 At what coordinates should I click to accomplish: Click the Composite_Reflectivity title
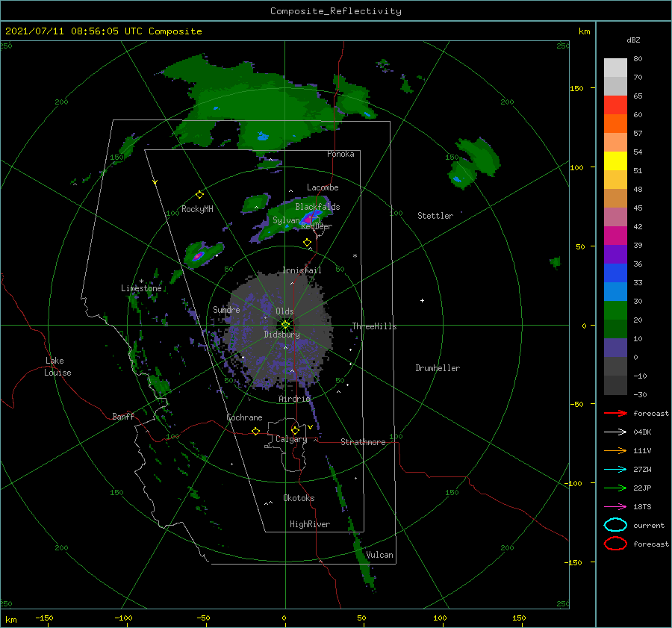pyautogui.click(x=336, y=11)
